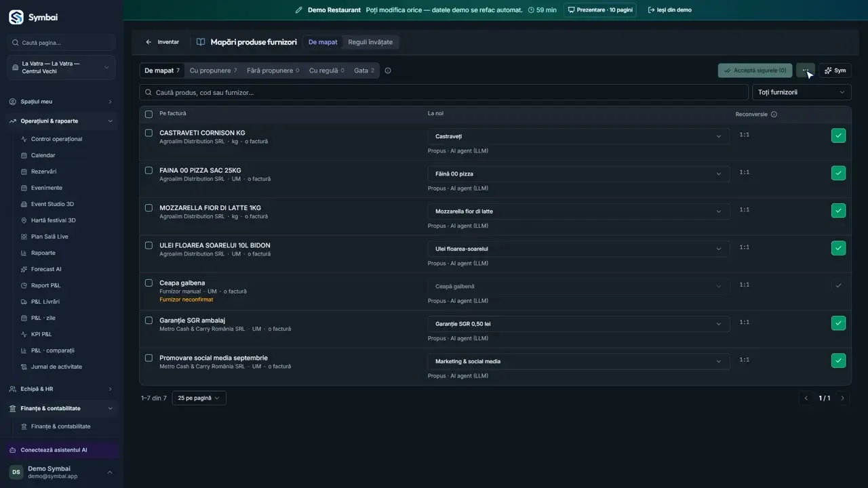The height and width of the screenshot is (488, 868).
Task: Go to the previous page arrow
Action: [x=806, y=399]
